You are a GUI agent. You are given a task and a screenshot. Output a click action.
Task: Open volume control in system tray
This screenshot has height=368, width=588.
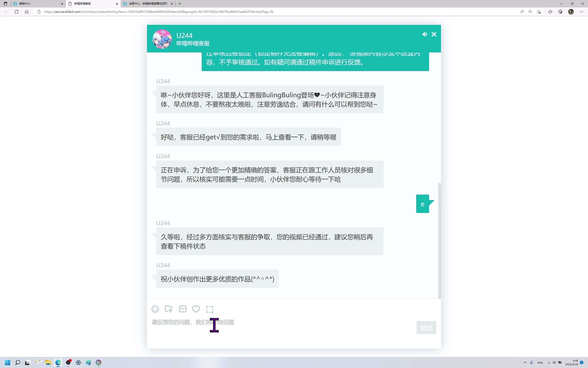tap(554, 362)
